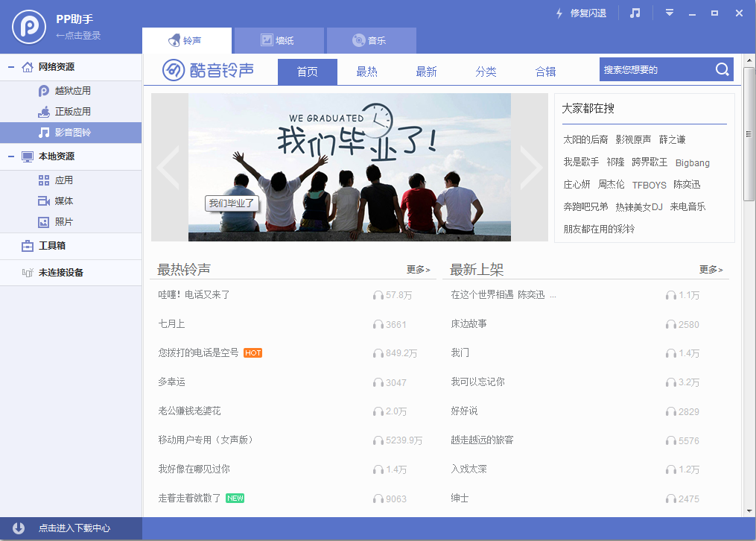Open 更多 for 最热铃声 list
The width and height of the screenshot is (756, 541).
click(x=418, y=269)
